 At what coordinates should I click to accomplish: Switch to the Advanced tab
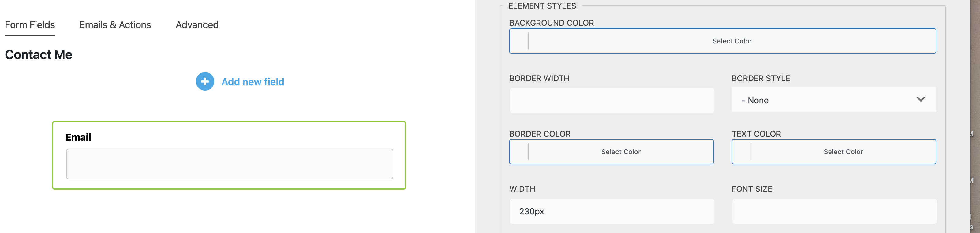pos(197,25)
